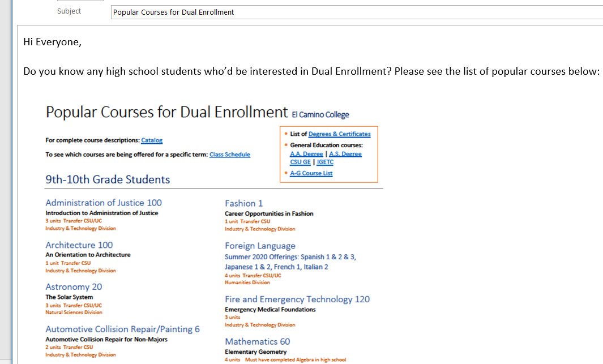Screen dimensions: 603x364
Task: Click 'To see which courses are being offered' text
Action: (126, 155)
